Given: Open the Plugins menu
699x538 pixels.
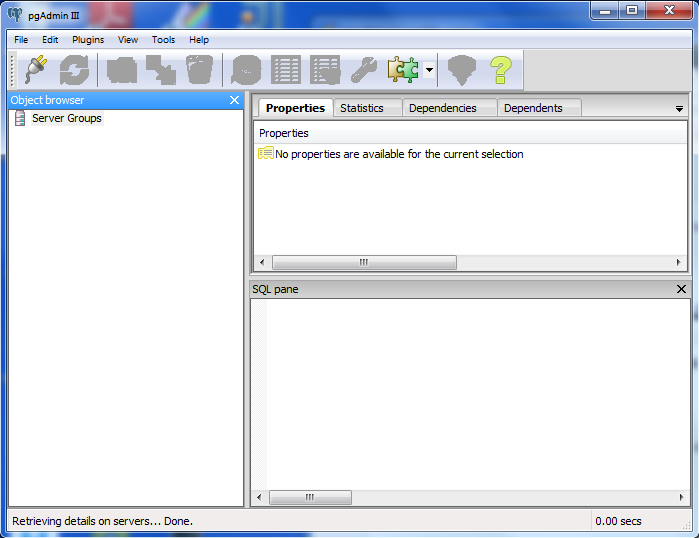Looking at the screenshot, I should 88,40.
